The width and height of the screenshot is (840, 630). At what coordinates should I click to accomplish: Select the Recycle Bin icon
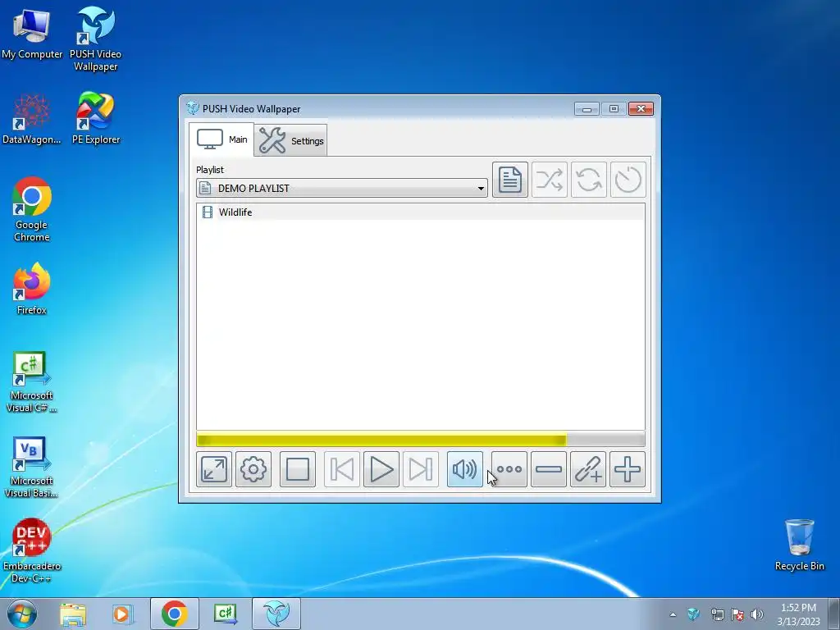799,545
